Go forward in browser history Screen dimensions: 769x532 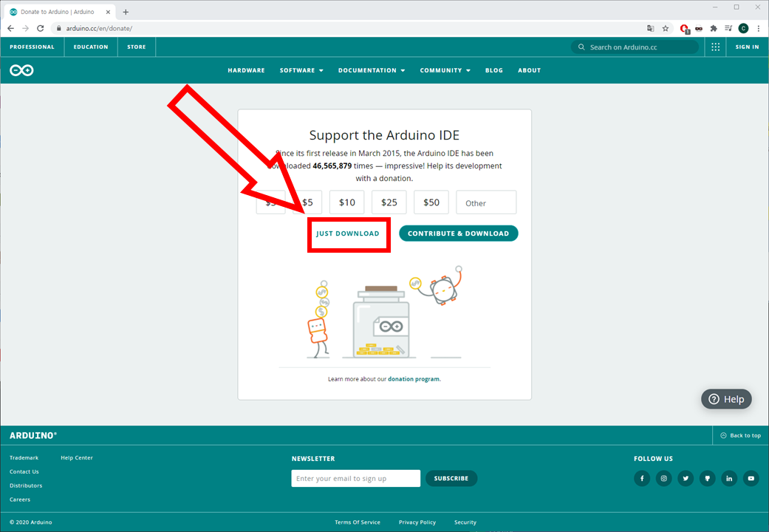pyautogui.click(x=26, y=29)
